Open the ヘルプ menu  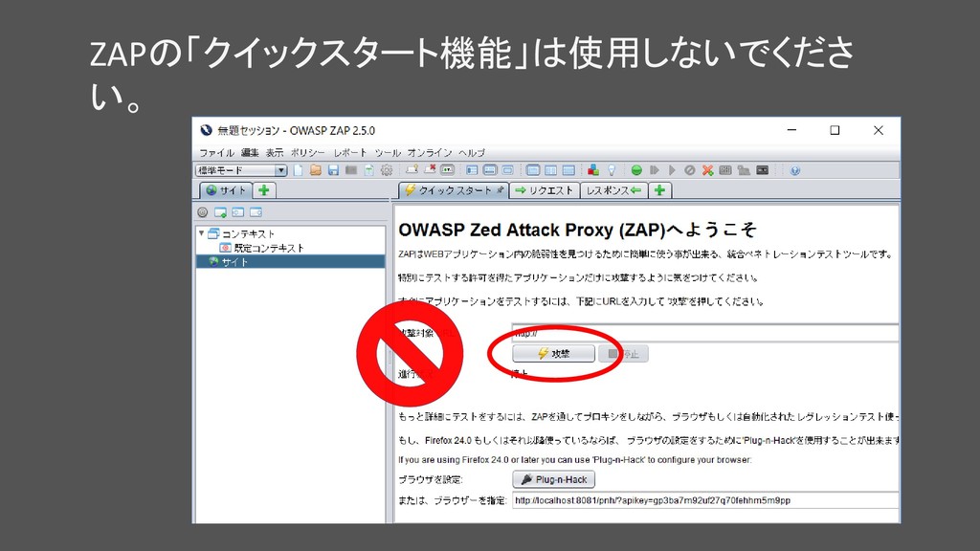[x=471, y=152]
